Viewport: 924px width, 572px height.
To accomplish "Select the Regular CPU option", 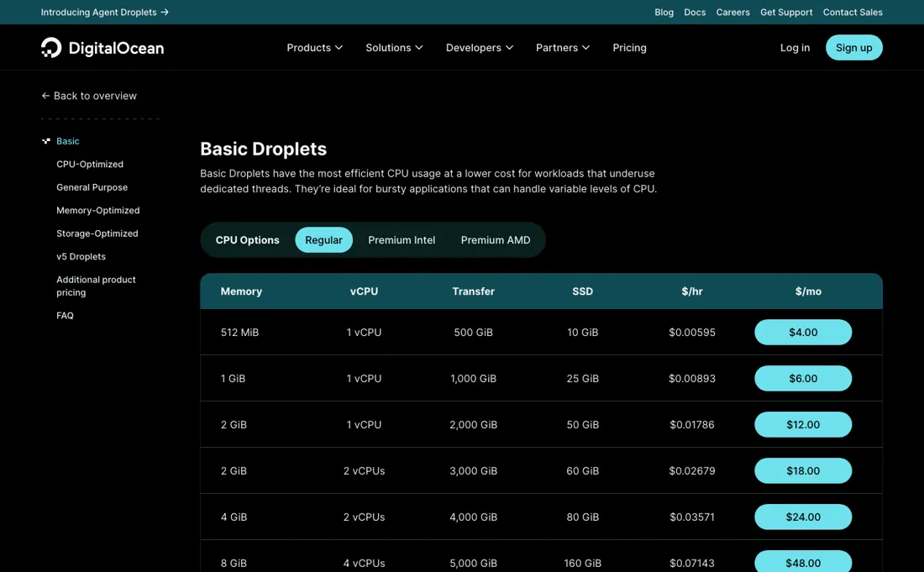I will click(x=323, y=239).
